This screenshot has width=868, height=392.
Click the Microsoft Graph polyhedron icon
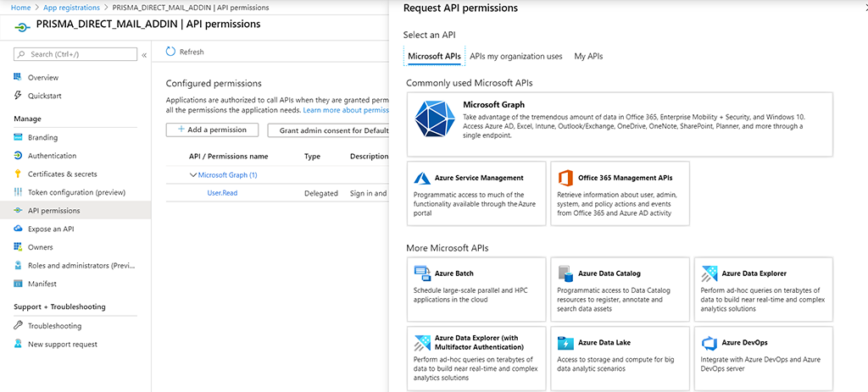click(x=435, y=119)
